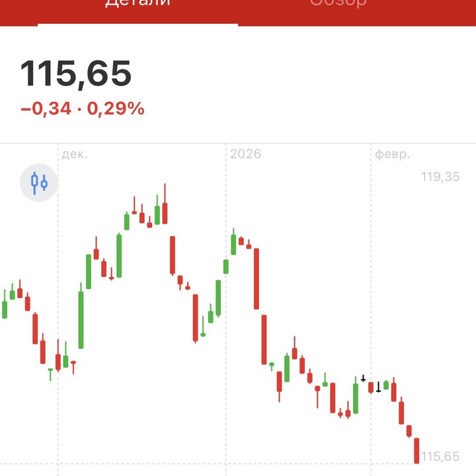Select the first green candle at the left edge
This screenshot has width=476, height=476.
pyautogui.click(x=5, y=309)
